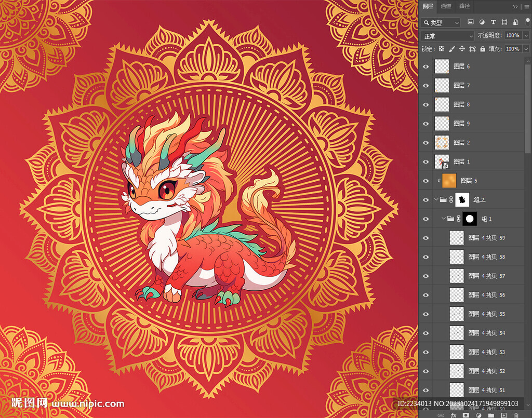The image size is (532, 418).
Task: Select layer 图层 4 拷贝 59
Action: [x=478, y=238]
